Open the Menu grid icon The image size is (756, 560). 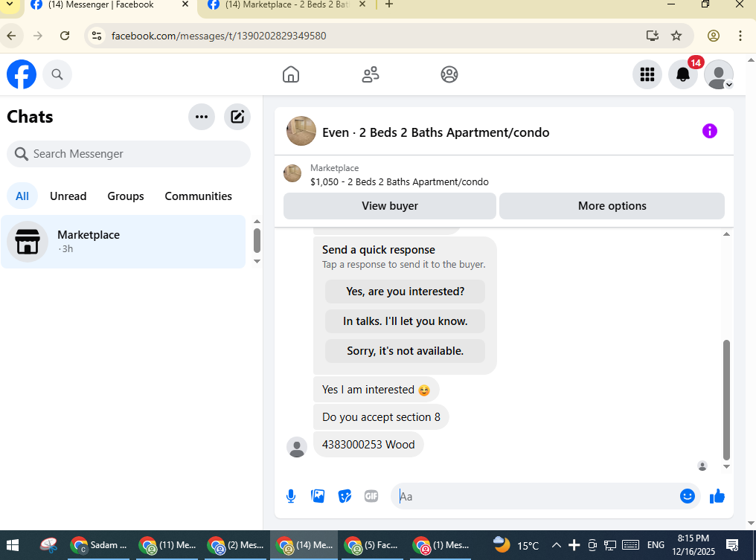pyautogui.click(x=647, y=74)
